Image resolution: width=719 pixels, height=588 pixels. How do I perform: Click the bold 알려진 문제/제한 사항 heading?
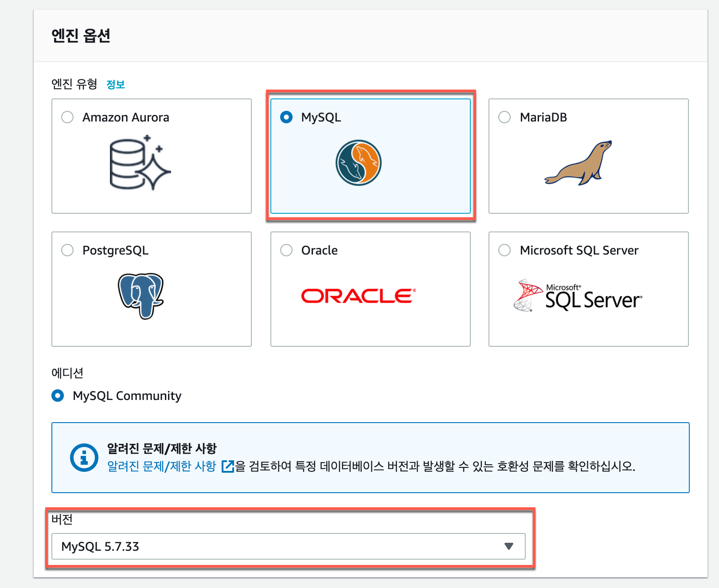[x=162, y=448]
